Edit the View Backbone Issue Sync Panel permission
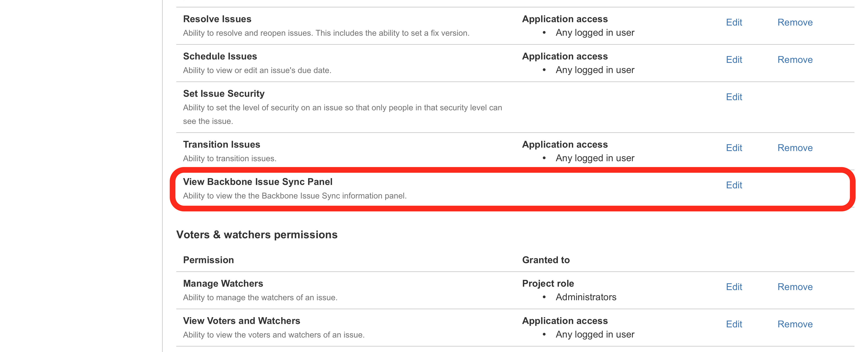The image size is (868, 352). tap(734, 185)
